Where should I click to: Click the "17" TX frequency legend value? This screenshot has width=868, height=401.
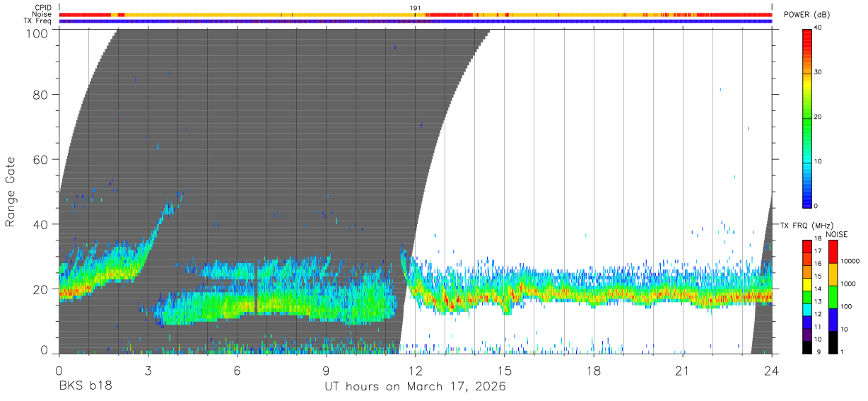click(819, 251)
